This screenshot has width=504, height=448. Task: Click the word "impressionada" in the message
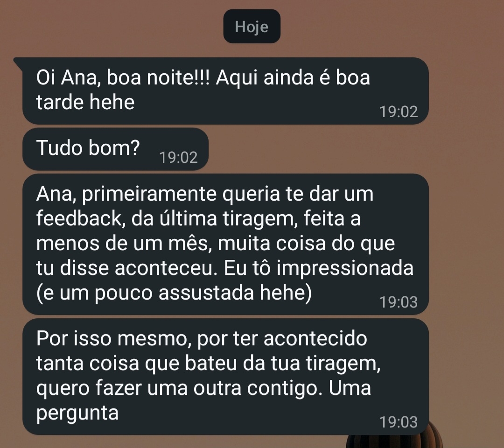pos(345,269)
